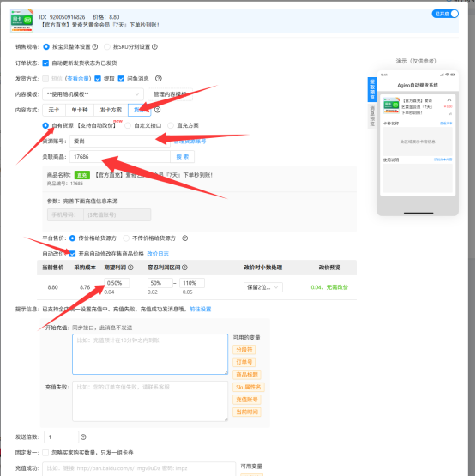Click the 搜索 button

pyautogui.click(x=182, y=157)
